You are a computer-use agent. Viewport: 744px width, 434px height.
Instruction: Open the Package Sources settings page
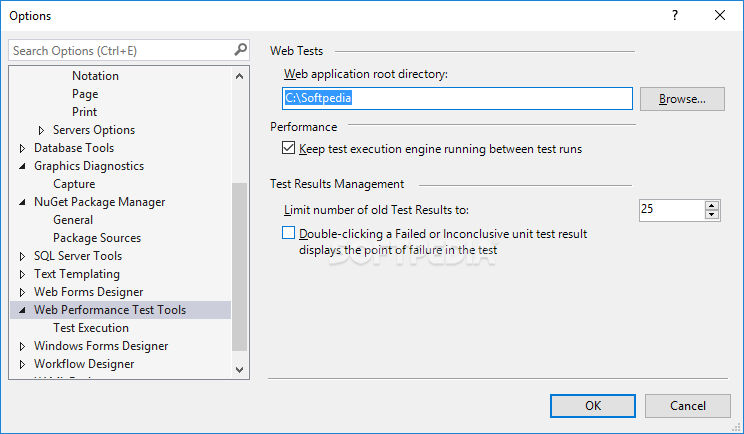(97, 238)
